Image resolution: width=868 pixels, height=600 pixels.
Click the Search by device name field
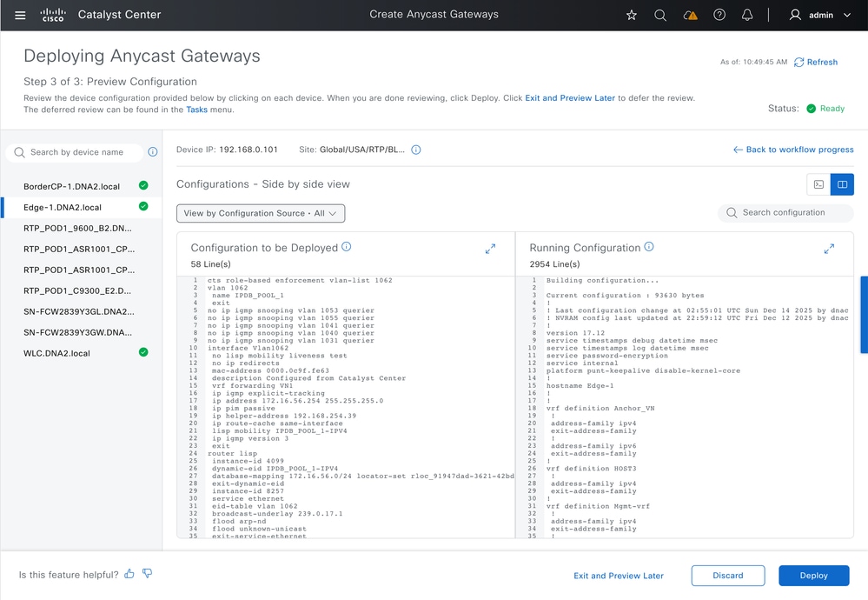click(75, 152)
